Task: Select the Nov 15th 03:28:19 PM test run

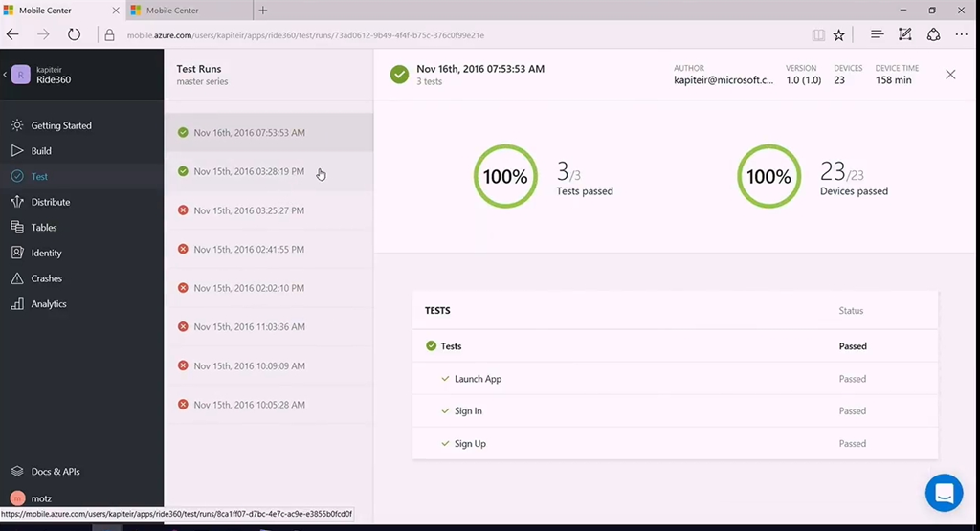Action: point(249,172)
